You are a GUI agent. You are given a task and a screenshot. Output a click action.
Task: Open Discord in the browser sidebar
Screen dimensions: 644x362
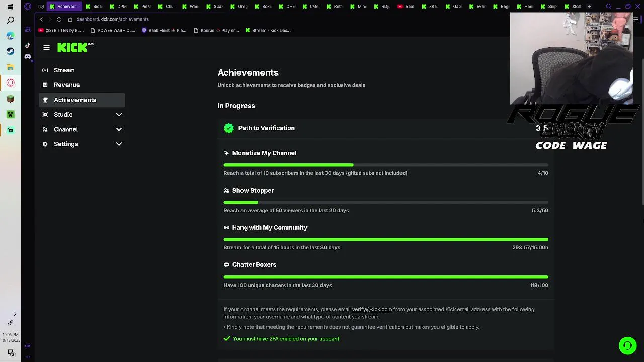(28, 56)
